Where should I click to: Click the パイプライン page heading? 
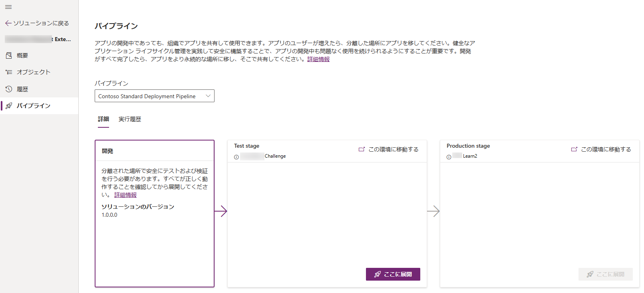(116, 26)
